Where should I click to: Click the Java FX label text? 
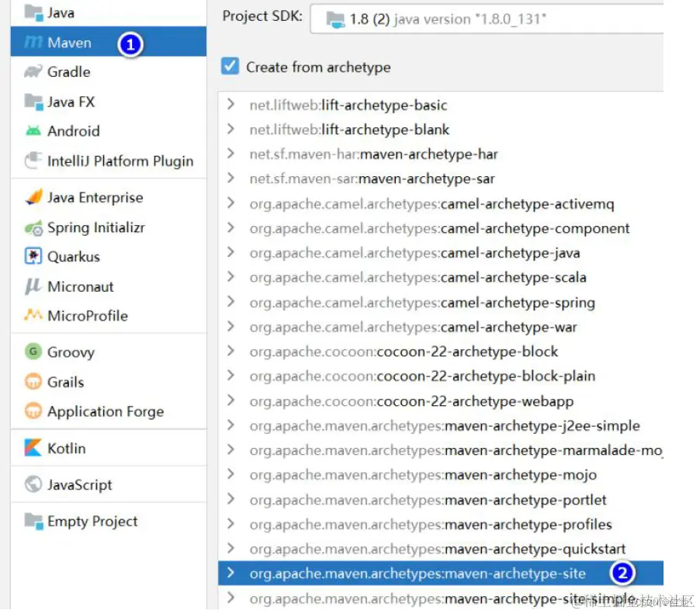71,102
